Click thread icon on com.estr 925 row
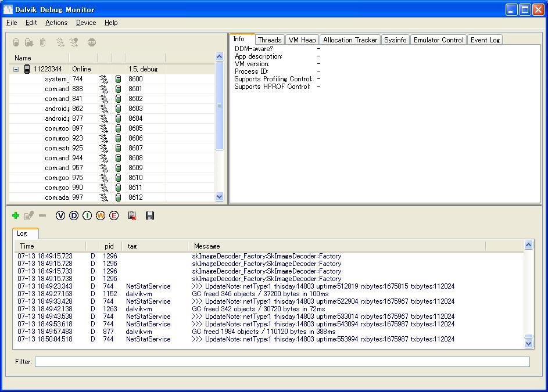Image resolution: width=548 pixels, height=392 pixels. (x=104, y=148)
